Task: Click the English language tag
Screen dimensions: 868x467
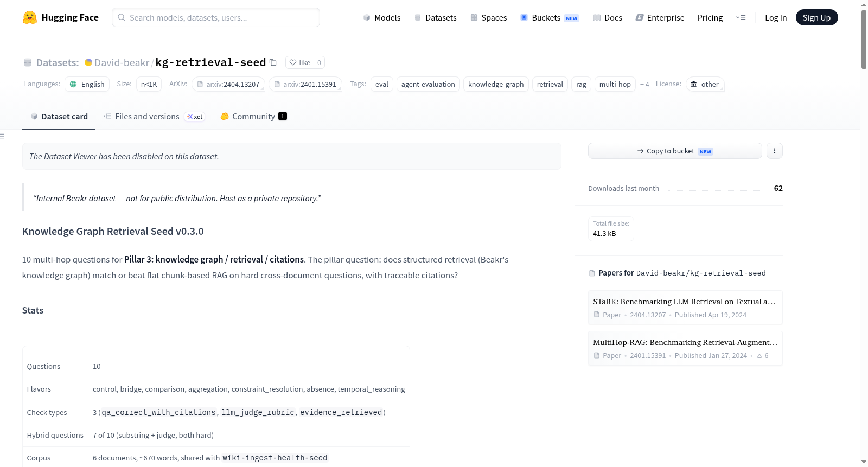Action: [x=87, y=84]
